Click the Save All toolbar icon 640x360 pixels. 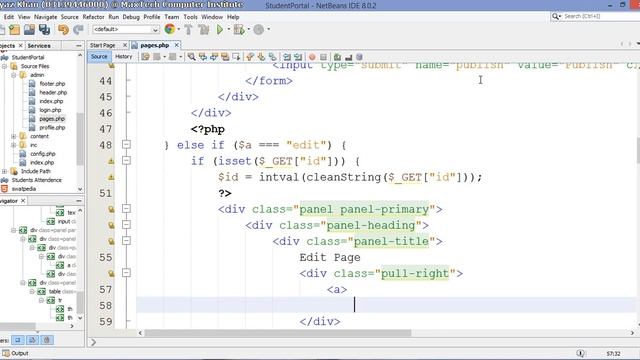[44, 29]
